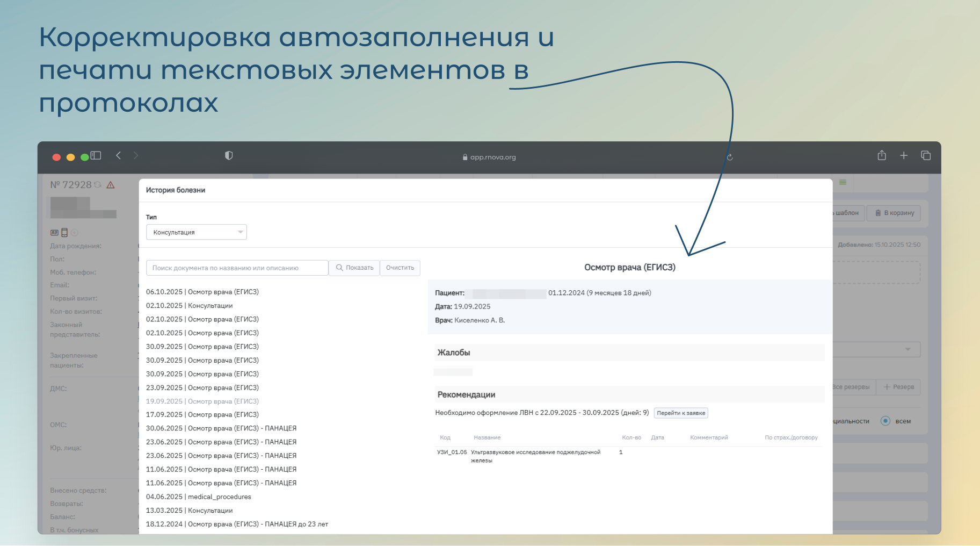The width and height of the screenshot is (980, 546).
Task: Open the Тип dropdown set to Консультация
Action: (x=196, y=232)
